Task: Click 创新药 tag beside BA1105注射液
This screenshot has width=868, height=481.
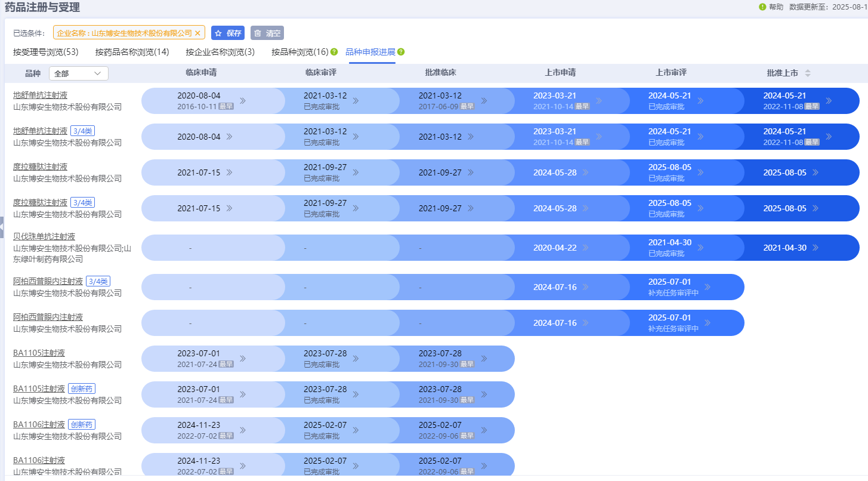Action: (82, 388)
